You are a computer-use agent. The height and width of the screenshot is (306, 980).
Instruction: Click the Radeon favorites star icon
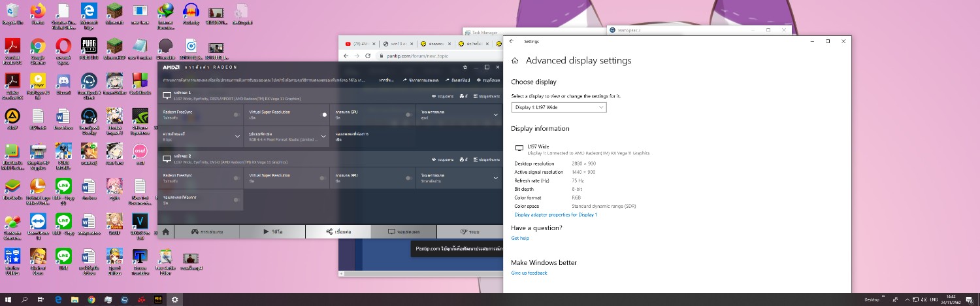(465, 67)
